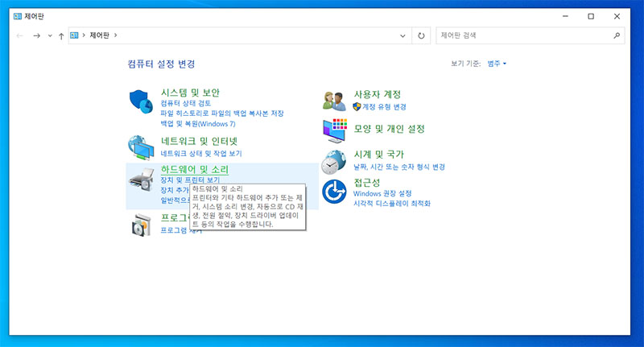Expand chevron after 제어판 in breadcrumb
The height and width of the screenshot is (347, 644).
(x=115, y=35)
